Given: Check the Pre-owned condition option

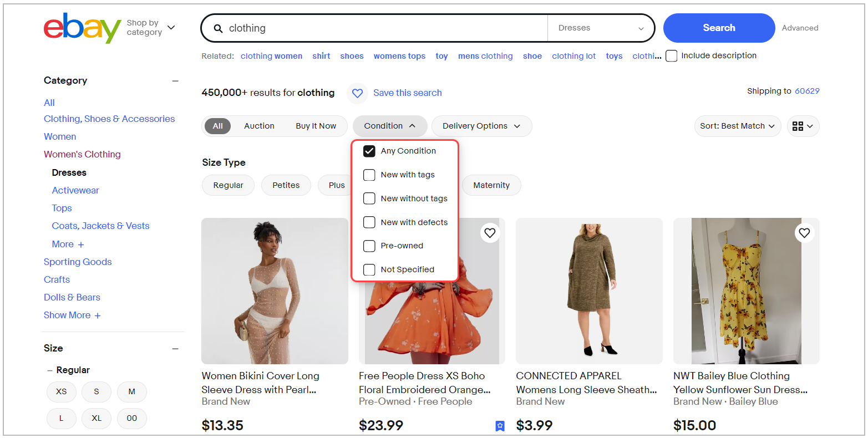Looking at the screenshot, I should 369,246.
